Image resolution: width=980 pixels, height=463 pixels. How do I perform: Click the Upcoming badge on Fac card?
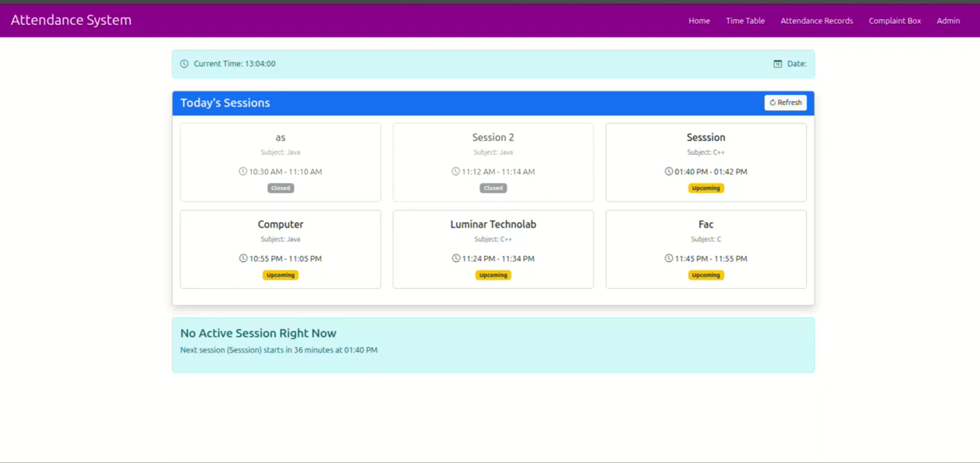[x=706, y=275]
